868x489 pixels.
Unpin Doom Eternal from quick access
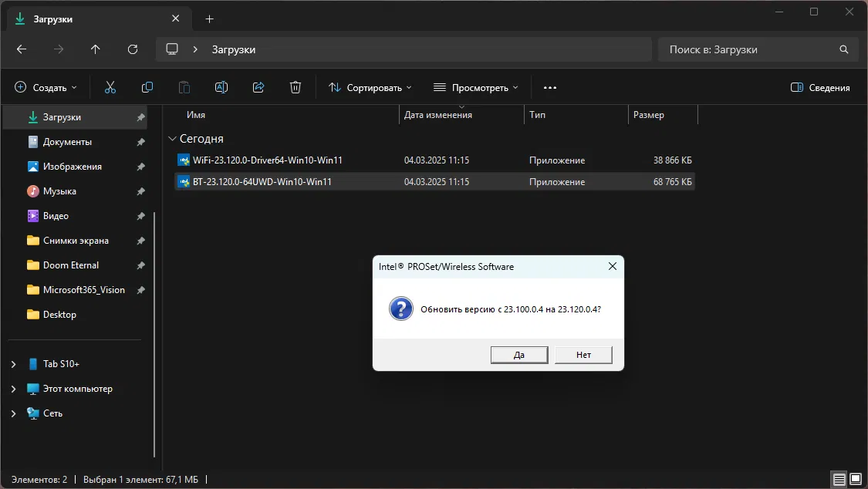tap(140, 265)
